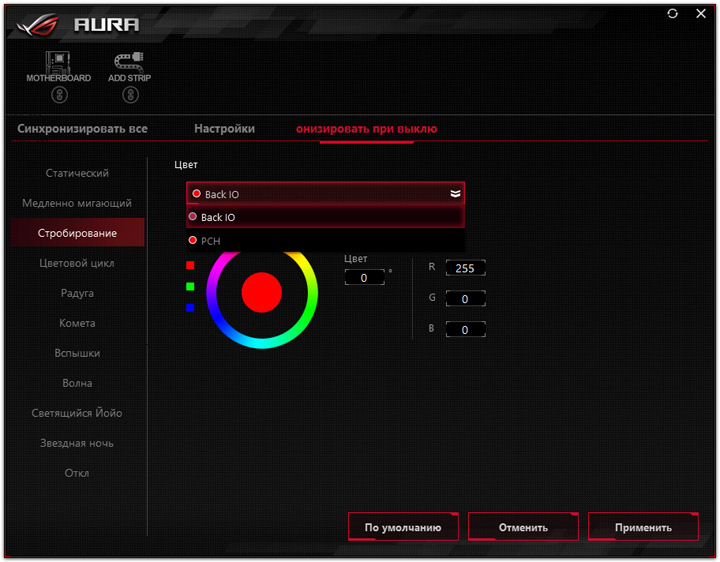
Task: Click the double chevron on the dropdown
Action: [455, 194]
